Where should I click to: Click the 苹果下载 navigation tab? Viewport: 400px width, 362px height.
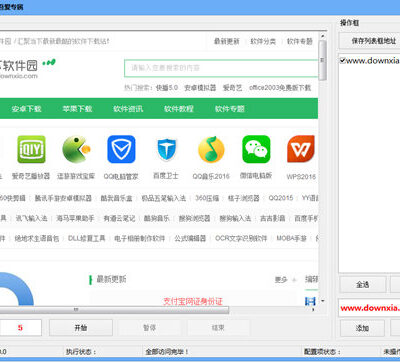pyautogui.click(x=77, y=109)
